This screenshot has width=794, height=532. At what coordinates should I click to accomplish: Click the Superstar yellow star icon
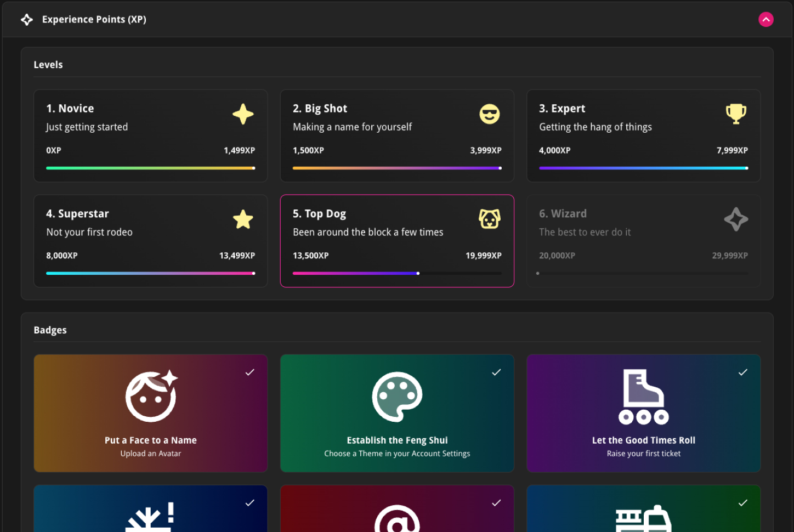click(243, 219)
